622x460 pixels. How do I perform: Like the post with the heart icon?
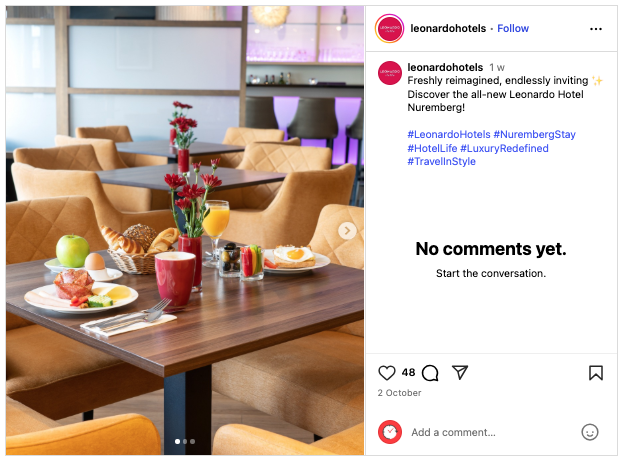click(386, 373)
